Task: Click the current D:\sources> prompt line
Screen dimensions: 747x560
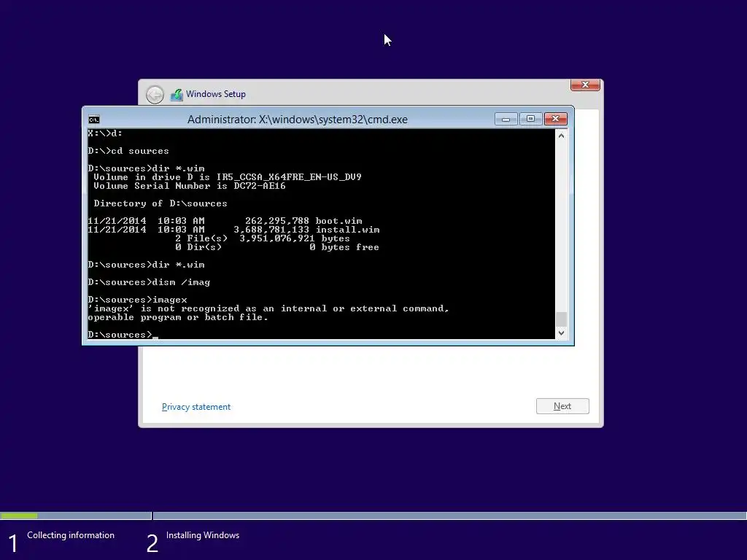Action: tap(123, 335)
